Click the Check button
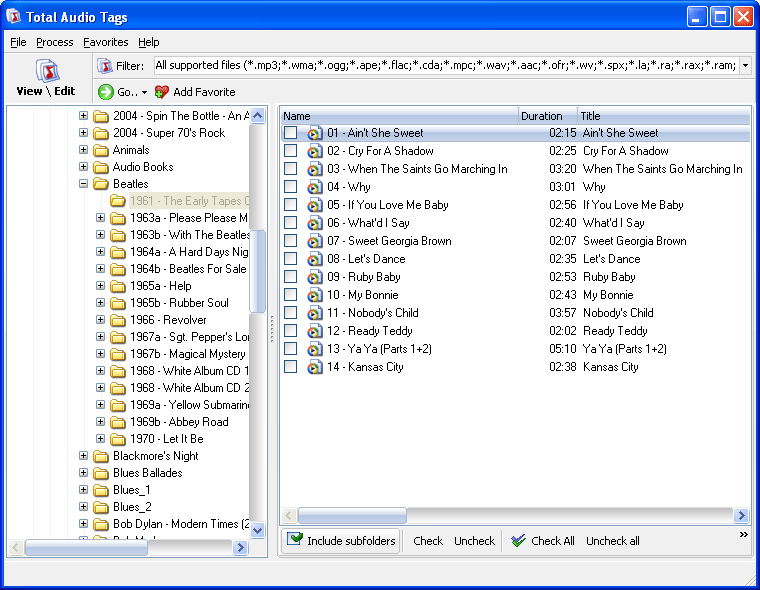 point(428,541)
